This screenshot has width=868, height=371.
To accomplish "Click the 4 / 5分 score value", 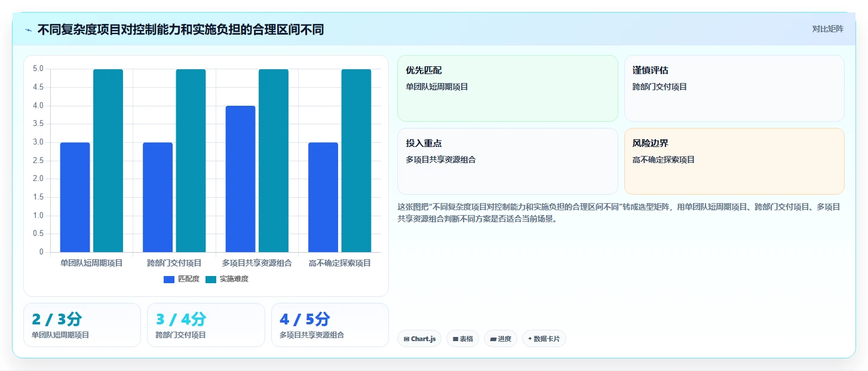I will pos(305,320).
